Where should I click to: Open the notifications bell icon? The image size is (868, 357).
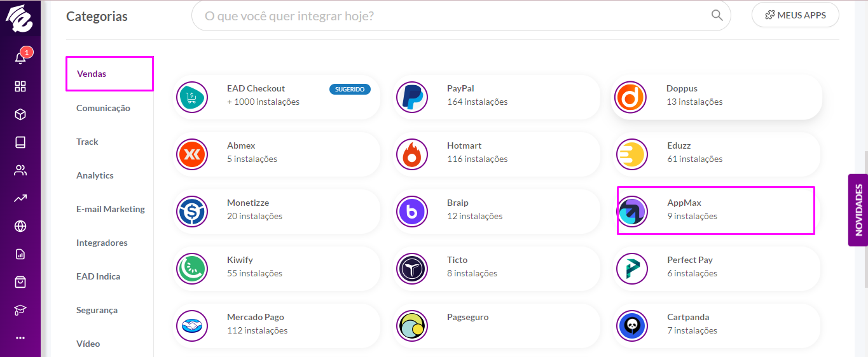(x=20, y=58)
